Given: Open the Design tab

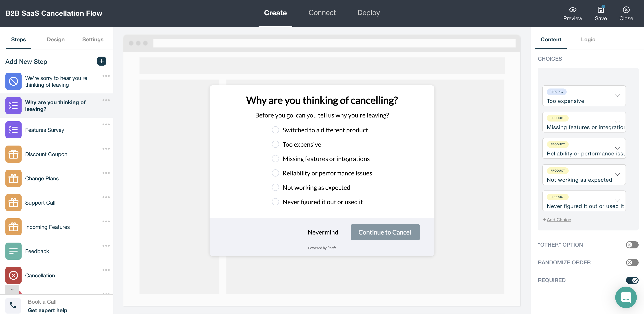Looking at the screenshot, I should coord(56,40).
